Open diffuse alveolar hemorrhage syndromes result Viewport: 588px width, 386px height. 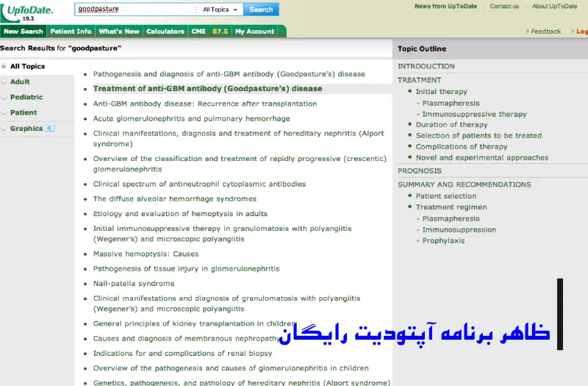point(175,199)
